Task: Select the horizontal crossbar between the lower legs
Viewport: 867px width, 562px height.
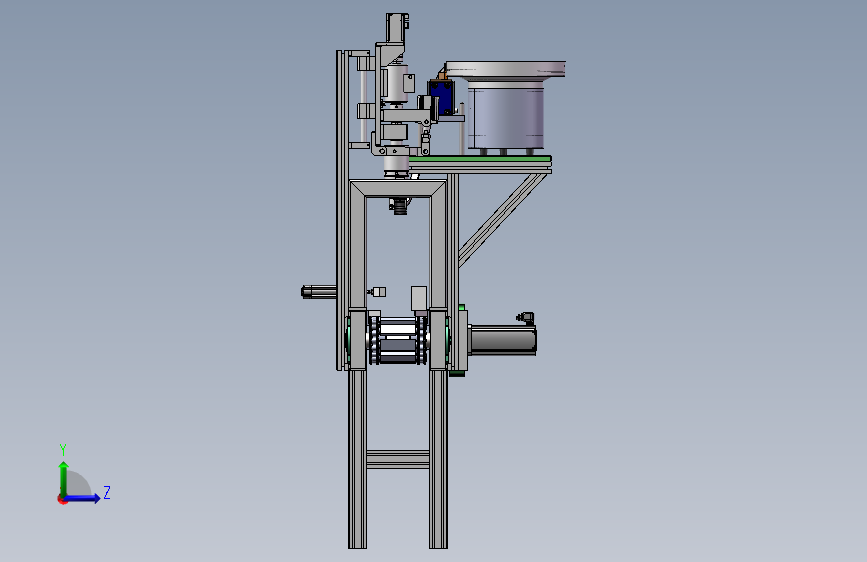Action: (x=398, y=459)
